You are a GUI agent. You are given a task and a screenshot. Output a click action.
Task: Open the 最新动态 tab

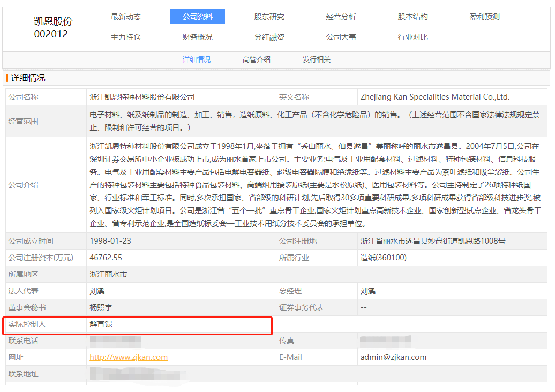point(126,17)
